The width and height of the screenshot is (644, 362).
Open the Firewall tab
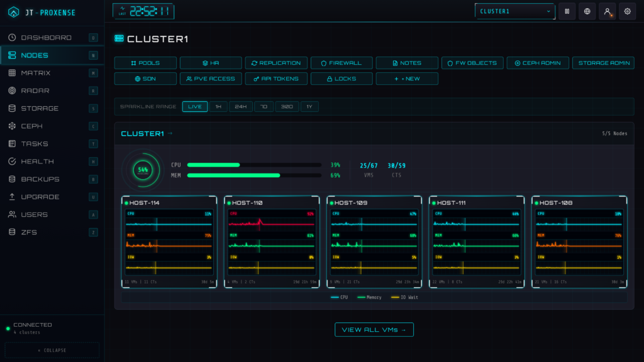coord(341,63)
